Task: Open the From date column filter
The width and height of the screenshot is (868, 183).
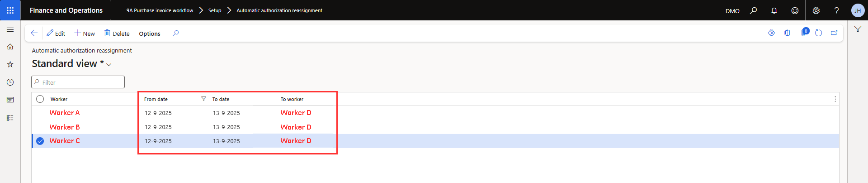Action: point(203,99)
